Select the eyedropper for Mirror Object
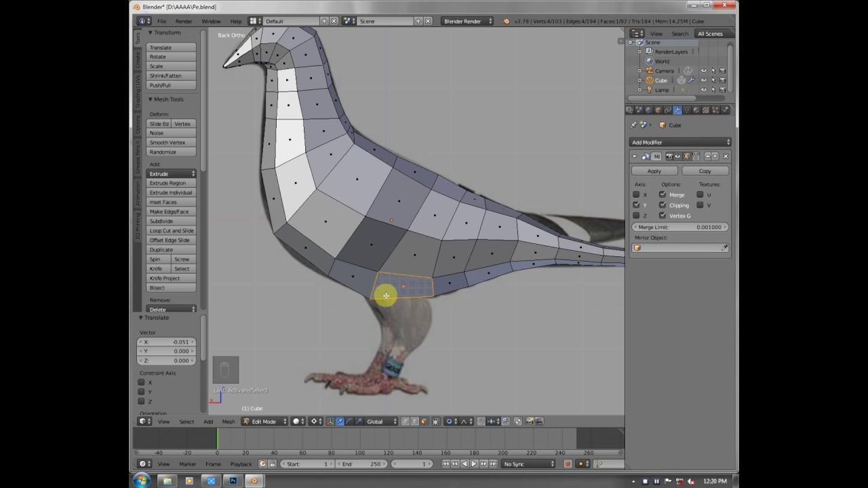The image size is (868, 488). tap(724, 248)
